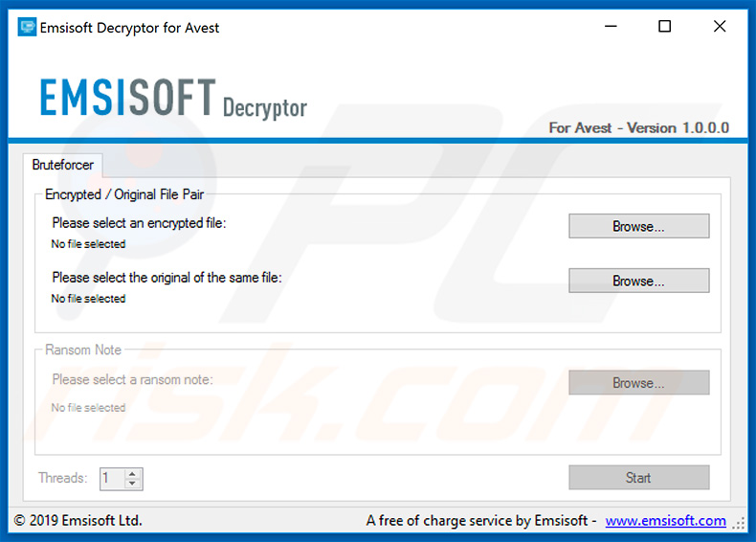
Task: Click the 'Emsisoft Decryptor for Avest' title text
Action: [x=129, y=28]
